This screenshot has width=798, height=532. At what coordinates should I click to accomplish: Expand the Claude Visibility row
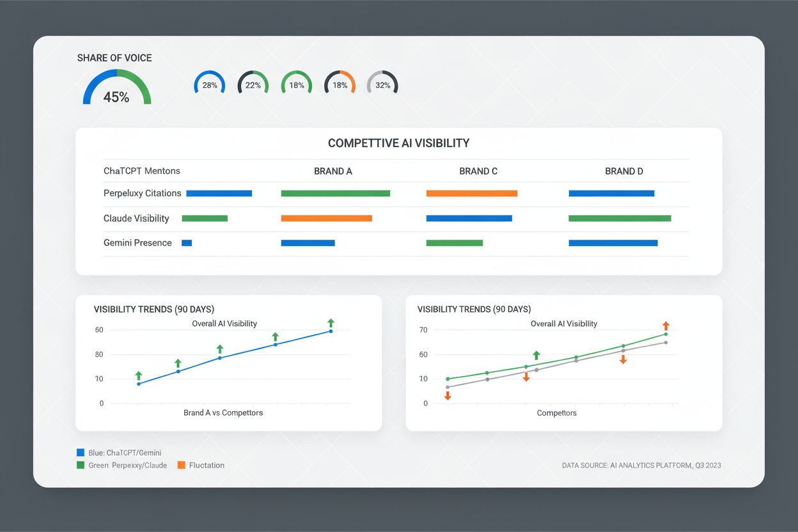136,218
